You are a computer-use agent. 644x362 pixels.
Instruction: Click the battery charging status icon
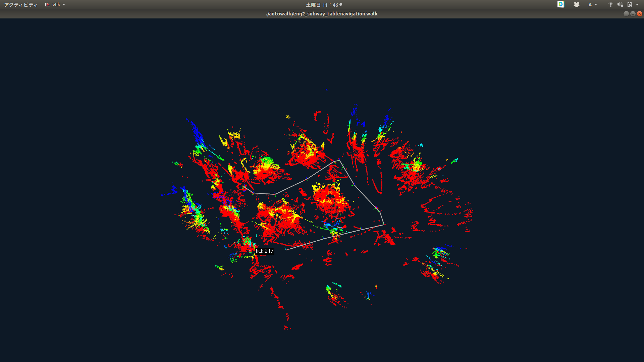(630, 5)
